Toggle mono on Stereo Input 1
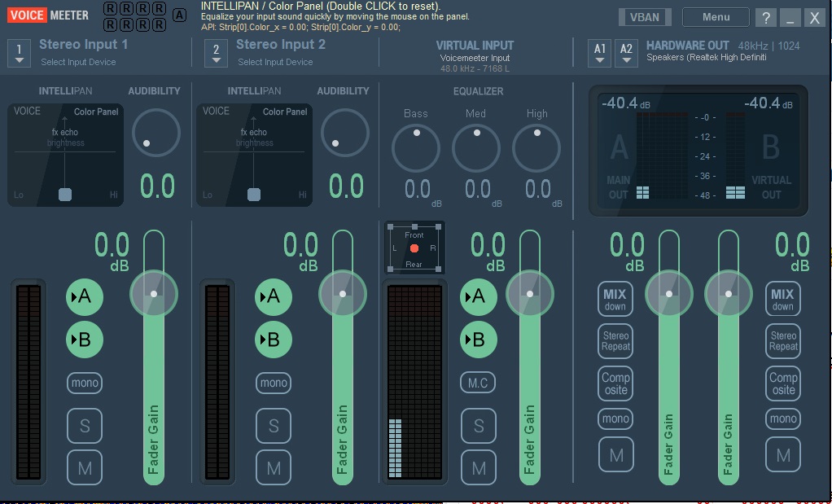The height and width of the screenshot is (504, 832). pyautogui.click(x=85, y=383)
